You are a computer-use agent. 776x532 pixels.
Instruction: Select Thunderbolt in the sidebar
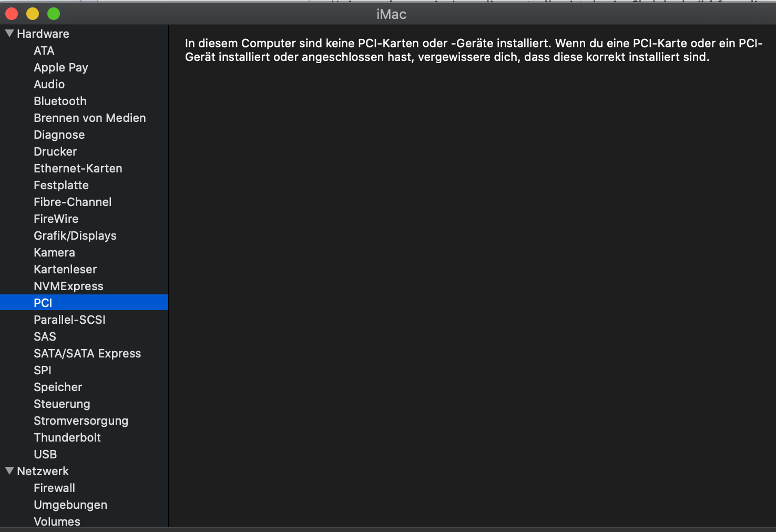point(67,437)
